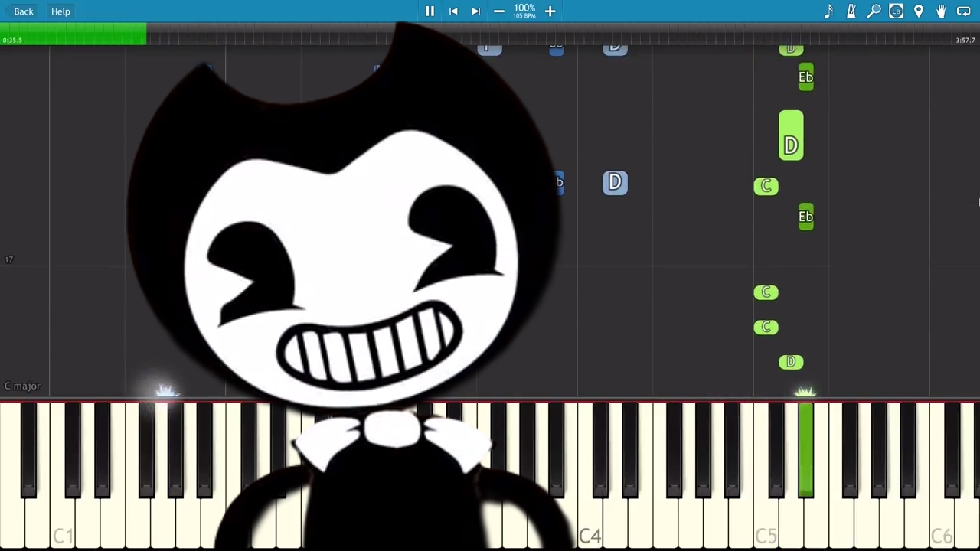Click the tall green D note block

click(791, 135)
